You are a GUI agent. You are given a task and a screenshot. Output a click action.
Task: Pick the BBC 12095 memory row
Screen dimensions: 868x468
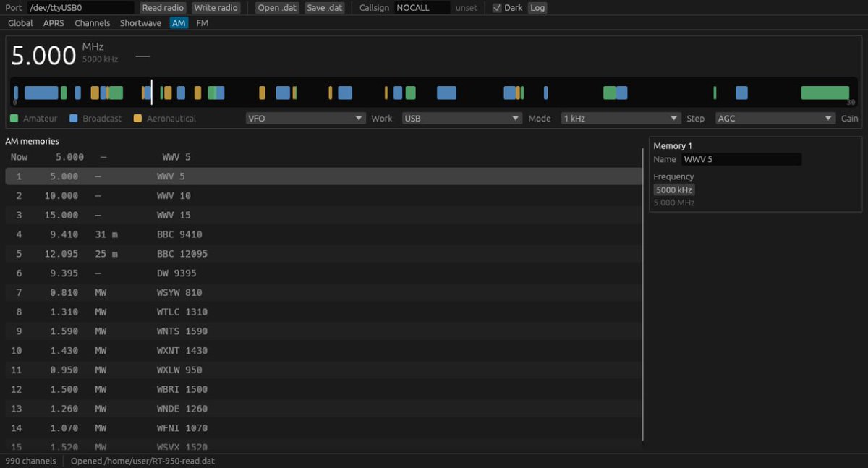(x=323, y=254)
